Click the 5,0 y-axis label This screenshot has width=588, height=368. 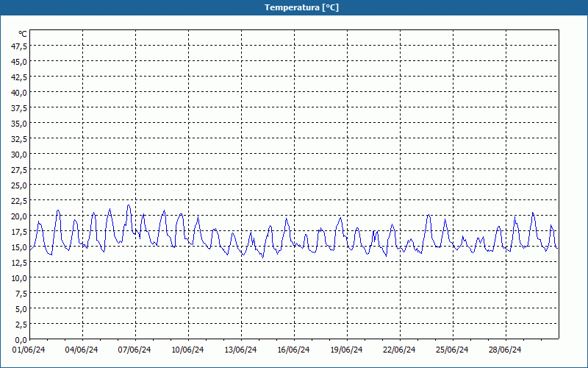[21, 309]
